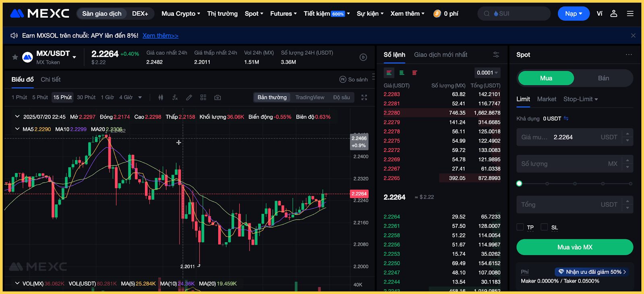The height and width of the screenshot is (294, 644).
Task: Open the candlestick chart type icon
Action: [161, 97]
